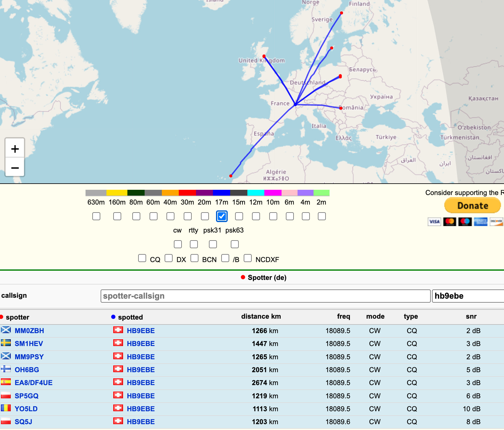Click the Spain flag beside EA8/DF4UE
Image resolution: width=504 pixels, height=430 pixels.
point(6,382)
